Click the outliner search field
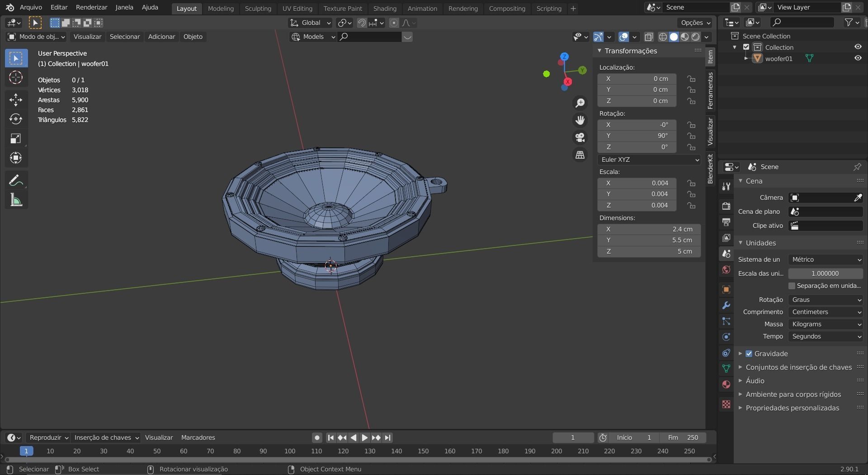 point(802,22)
